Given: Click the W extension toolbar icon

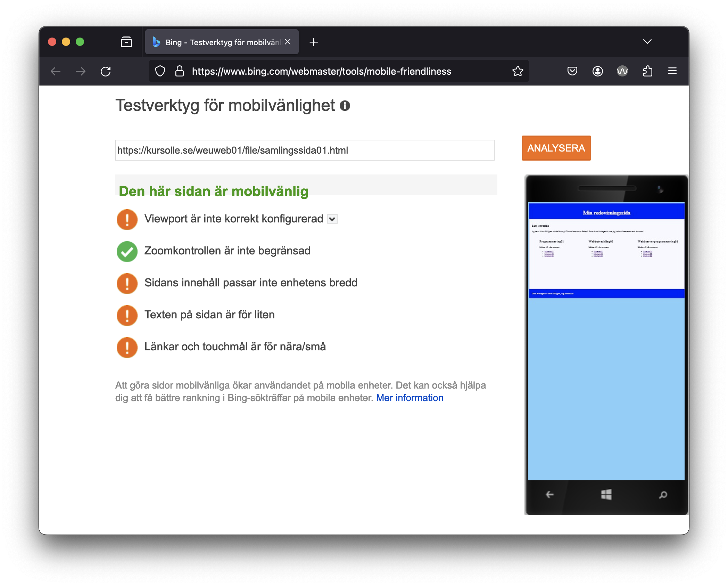Looking at the screenshot, I should 622,71.
